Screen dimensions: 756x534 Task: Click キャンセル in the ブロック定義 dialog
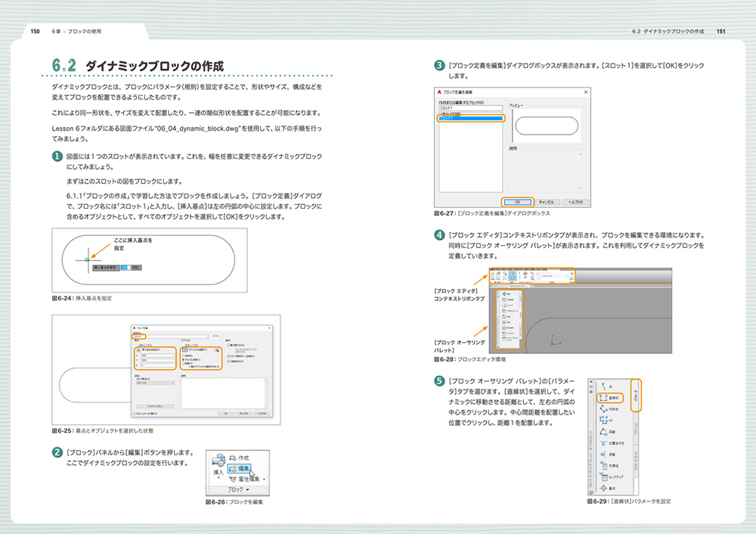(243, 414)
